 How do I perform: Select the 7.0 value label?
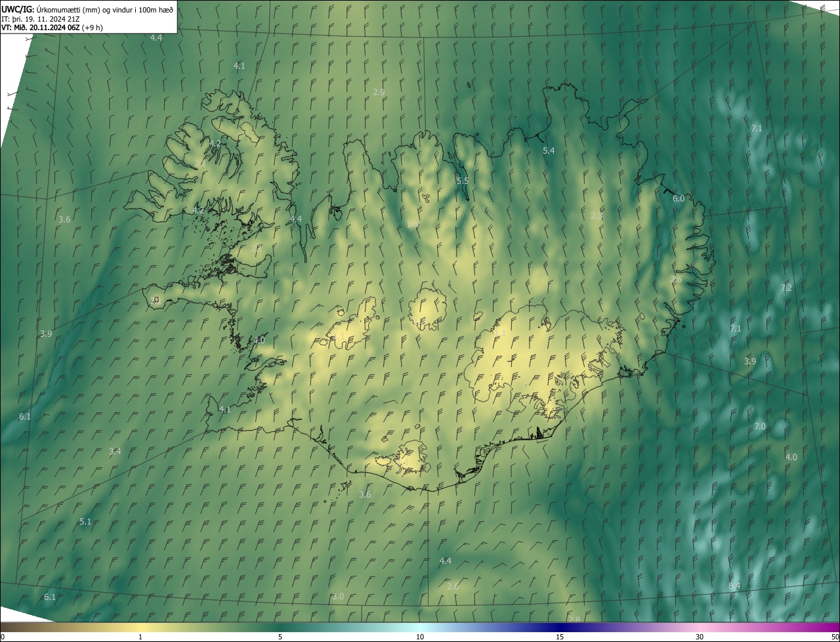759,426
